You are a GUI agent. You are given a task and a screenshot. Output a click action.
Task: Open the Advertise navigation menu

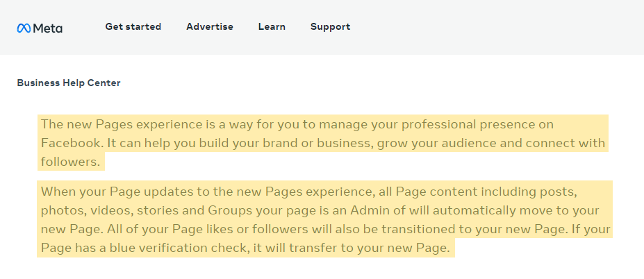[210, 26]
